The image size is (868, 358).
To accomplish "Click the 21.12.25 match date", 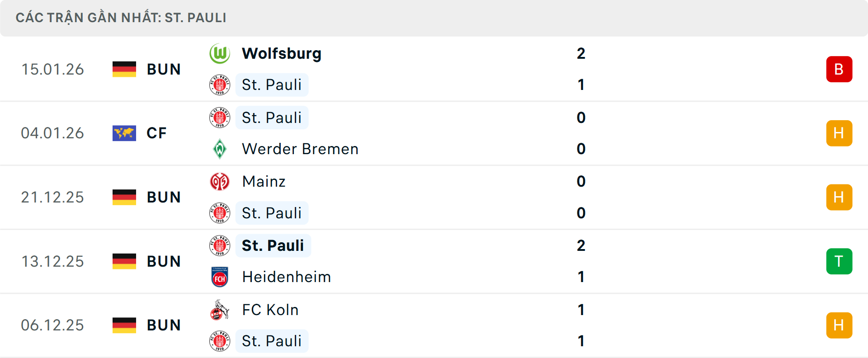I will (52, 198).
